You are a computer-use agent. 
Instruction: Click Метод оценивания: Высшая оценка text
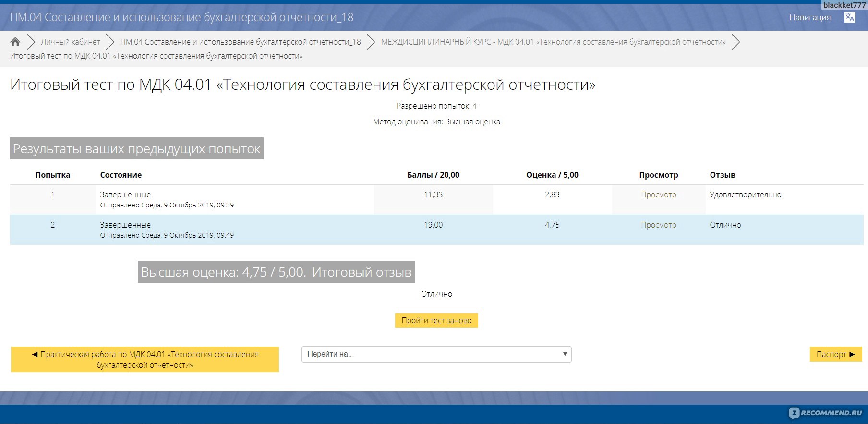click(436, 121)
